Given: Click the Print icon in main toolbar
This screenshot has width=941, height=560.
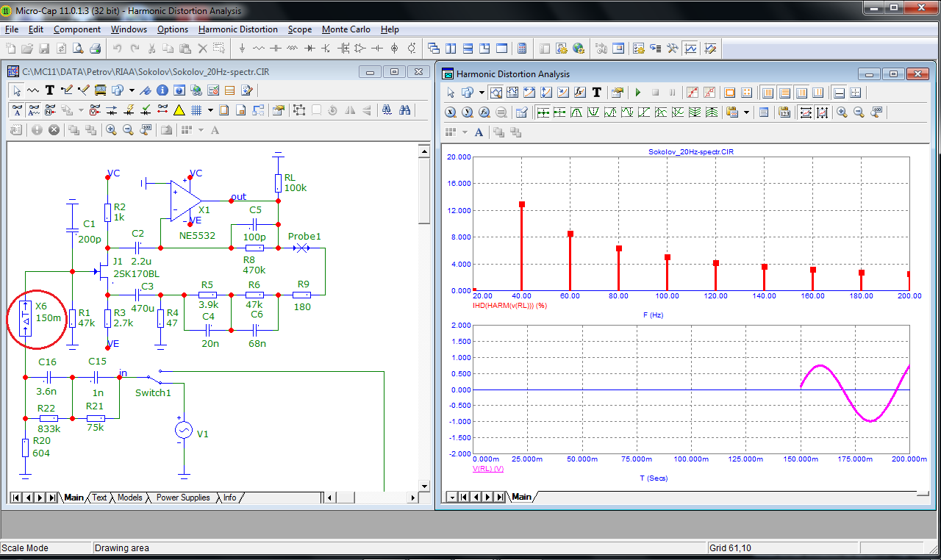Looking at the screenshot, I should point(95,49).
